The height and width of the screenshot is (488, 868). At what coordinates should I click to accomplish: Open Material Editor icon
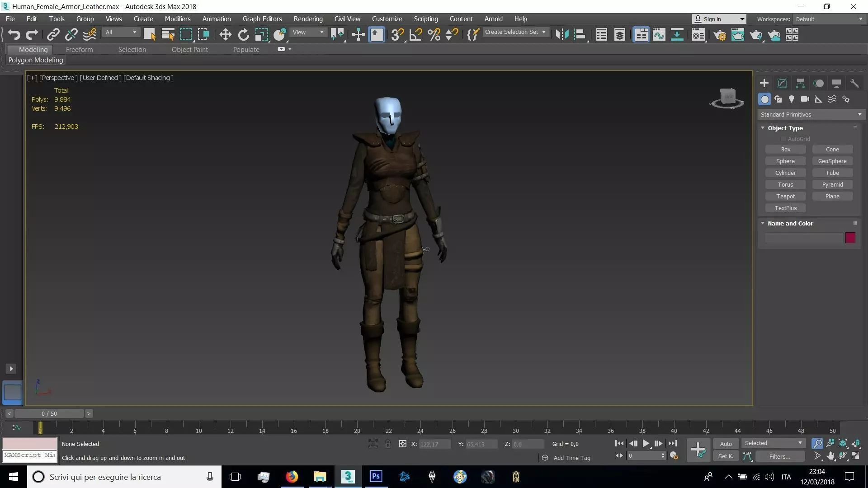pyautogui.click(x=698, y=34)
